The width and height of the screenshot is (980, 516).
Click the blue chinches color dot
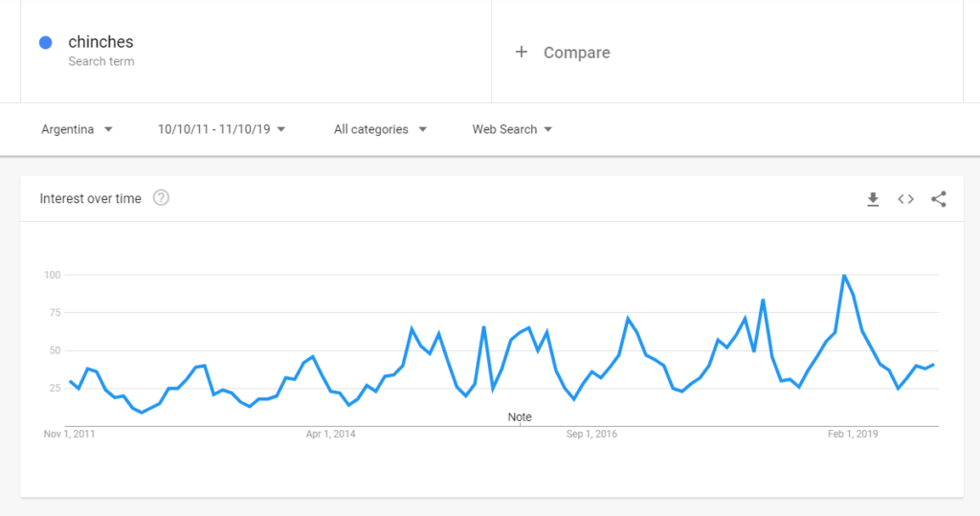point(46,42)
